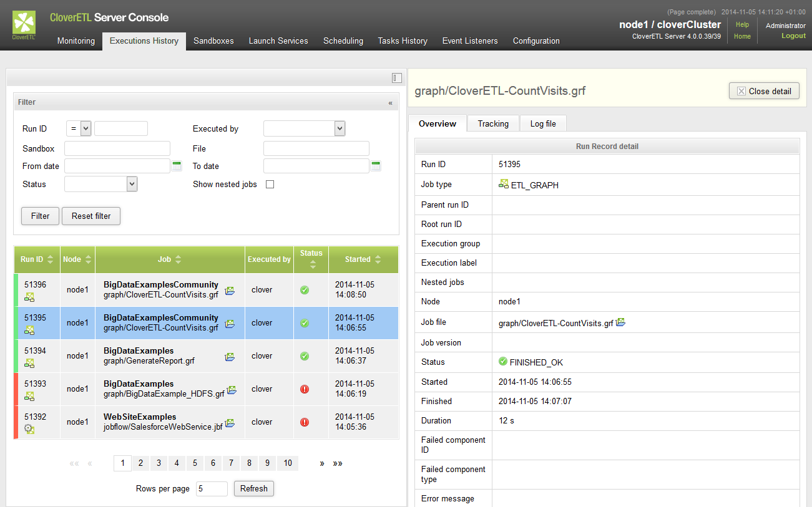Click error status icon of run 51393
This screenshot has height=507, width=812.
coord(305,389)
